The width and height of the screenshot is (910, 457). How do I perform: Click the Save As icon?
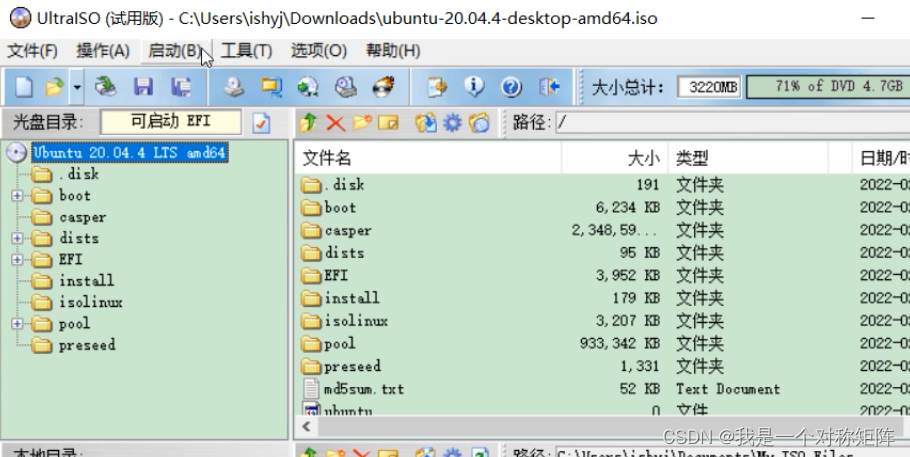pyautogui.click(x=180, y=87)
